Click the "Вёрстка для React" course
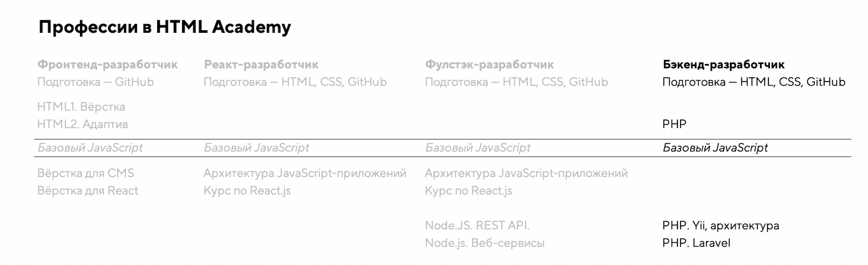Image resolution: width=868 pixels, height=265 pixels. tap(87, 190)
